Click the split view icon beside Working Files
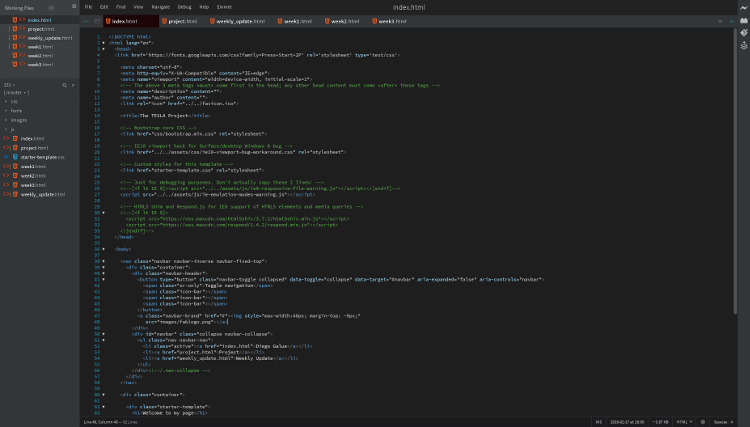The image size is (750, 427). click(x=74, y=7)
